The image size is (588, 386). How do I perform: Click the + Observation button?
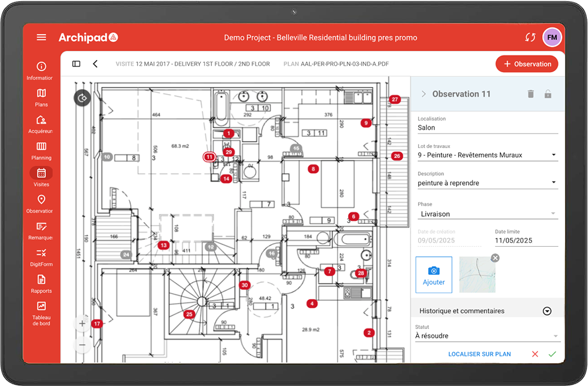click(x=527, y=64)
